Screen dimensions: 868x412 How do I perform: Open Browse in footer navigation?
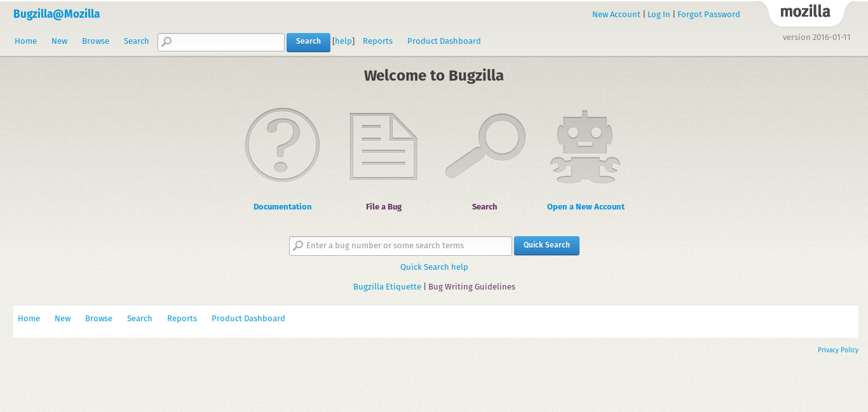[x=98, y=319]
